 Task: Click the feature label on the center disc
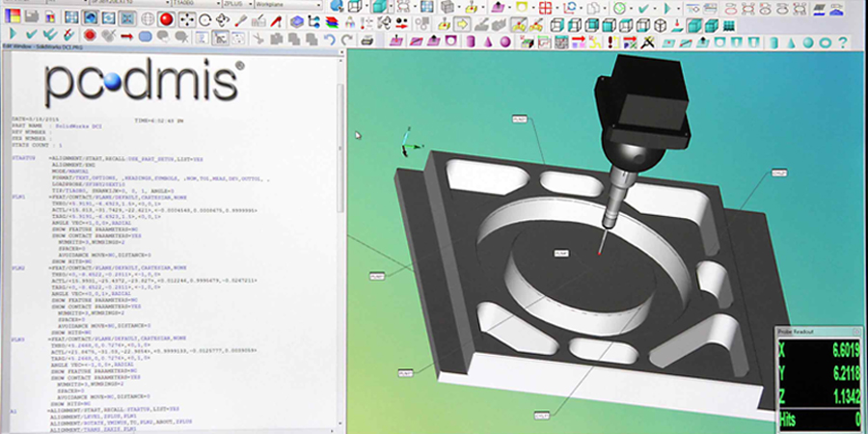point(561,253)
